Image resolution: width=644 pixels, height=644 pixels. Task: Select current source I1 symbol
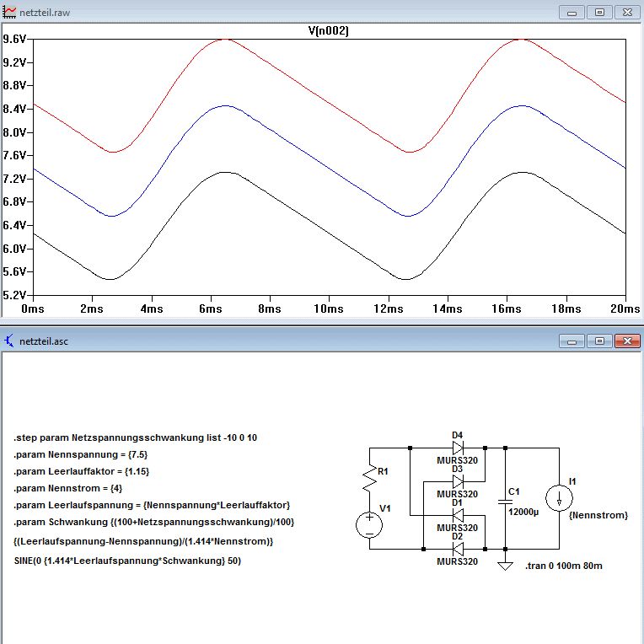click(559, 498)
